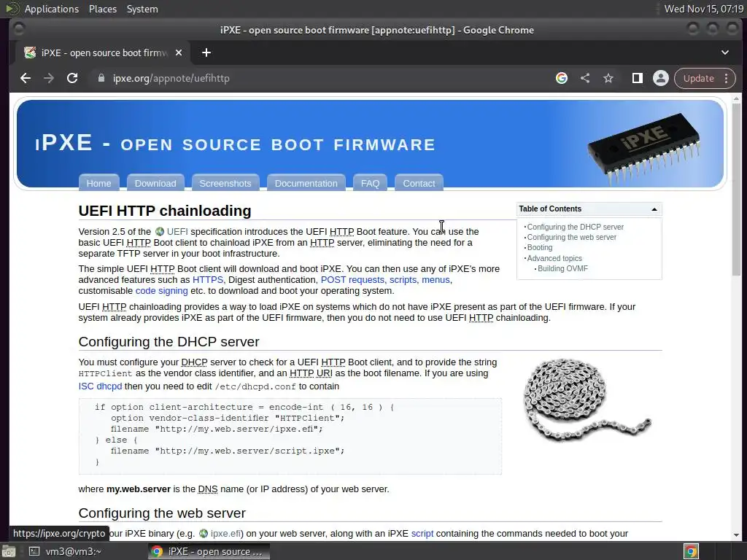Screen dimensions: 747x560
Task: Reload the page with the refresh icon
Action: pyautogui.click(x=72, y=78)
